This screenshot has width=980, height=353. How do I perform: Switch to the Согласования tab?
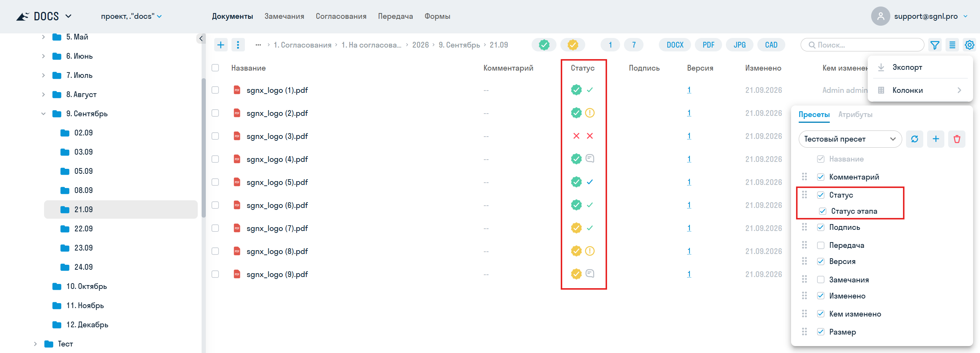(x=341, y=16)
